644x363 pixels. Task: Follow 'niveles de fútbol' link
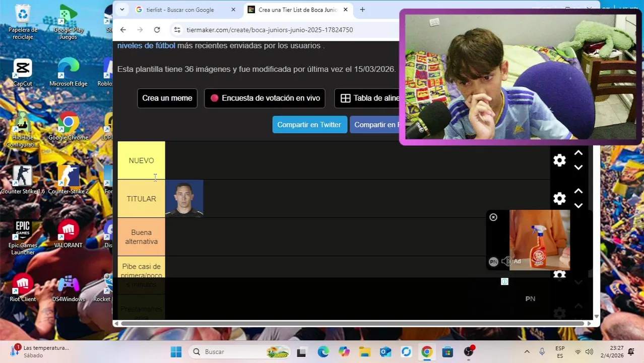click(146, 45)
